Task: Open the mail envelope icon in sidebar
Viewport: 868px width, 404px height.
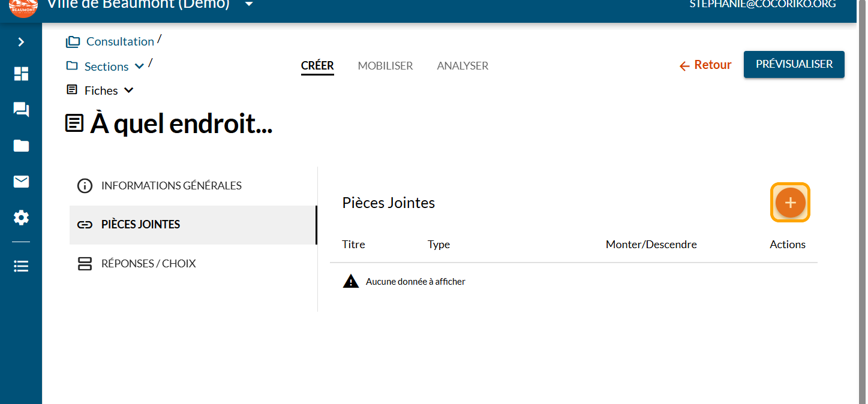Action: click(x=21, y=182)
